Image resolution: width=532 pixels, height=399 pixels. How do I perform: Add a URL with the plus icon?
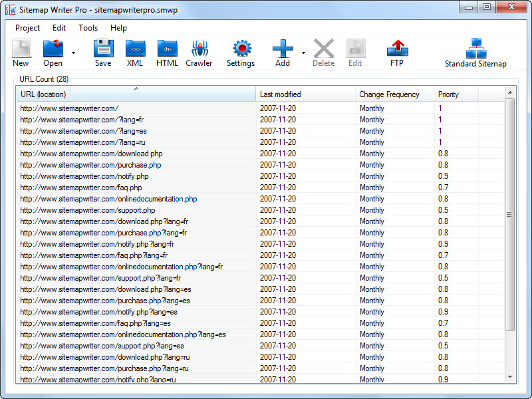coord(283,49)
